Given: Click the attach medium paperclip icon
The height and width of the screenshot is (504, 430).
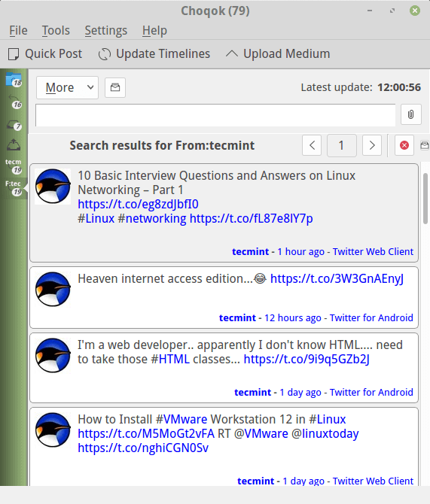Looking at the screenshot, I should (410, 114).
